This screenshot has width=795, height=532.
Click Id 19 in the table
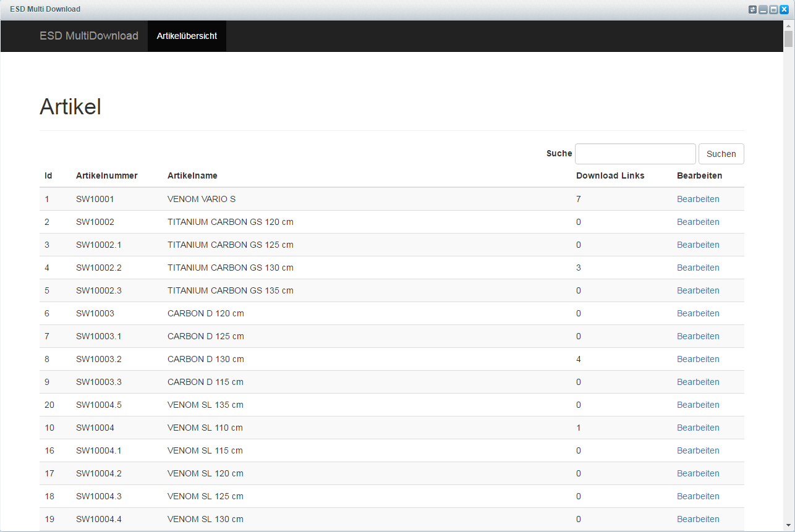point(49,519)
